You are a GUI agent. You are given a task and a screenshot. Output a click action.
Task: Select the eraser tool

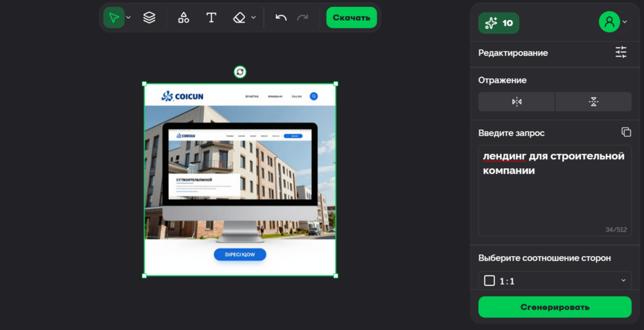click(x=239, y=18)
